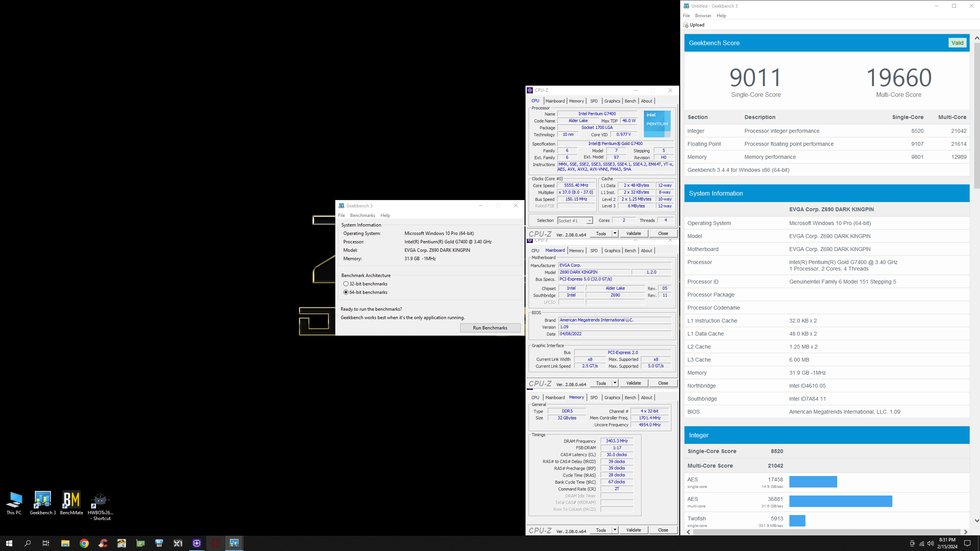
Task: Open Graphics tab in CPU-Z Mainboard window
Action: (x=612, y=251)
